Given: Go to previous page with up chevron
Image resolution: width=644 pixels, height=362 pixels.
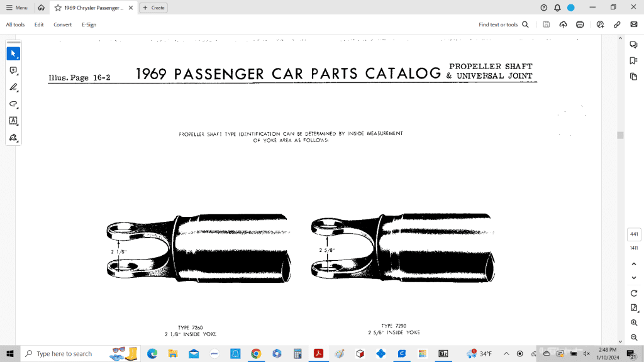Looking at the screenshot, I should tap(634, 263).
